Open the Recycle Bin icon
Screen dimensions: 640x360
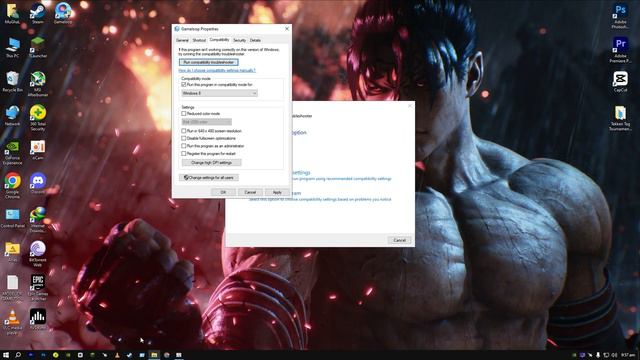coord(13,81)
